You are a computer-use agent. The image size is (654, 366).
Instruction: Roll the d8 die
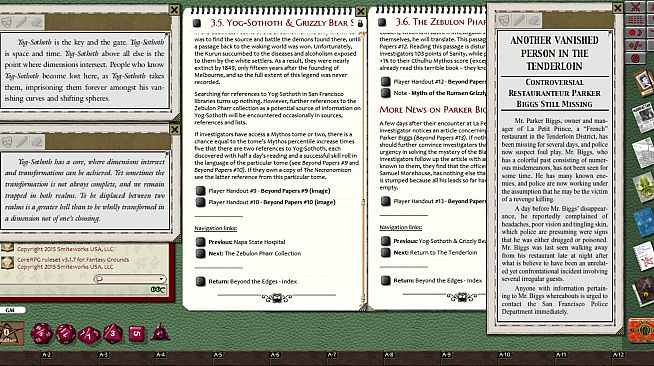tap(113, 333)
